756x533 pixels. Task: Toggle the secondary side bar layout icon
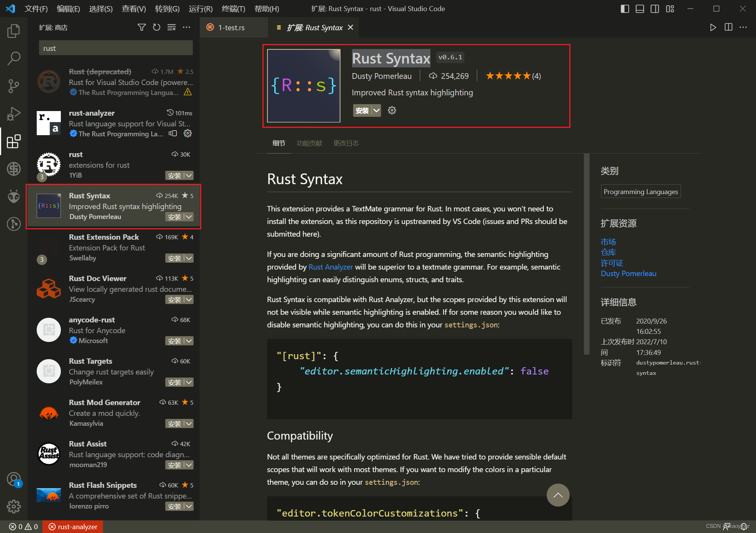(x=655, y=8)
